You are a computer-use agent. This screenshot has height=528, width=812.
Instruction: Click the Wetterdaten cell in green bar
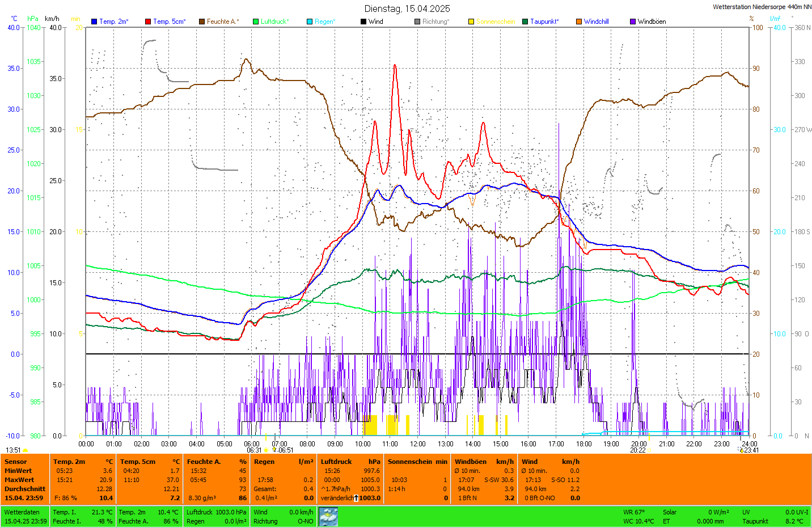(x=22, y=512)
